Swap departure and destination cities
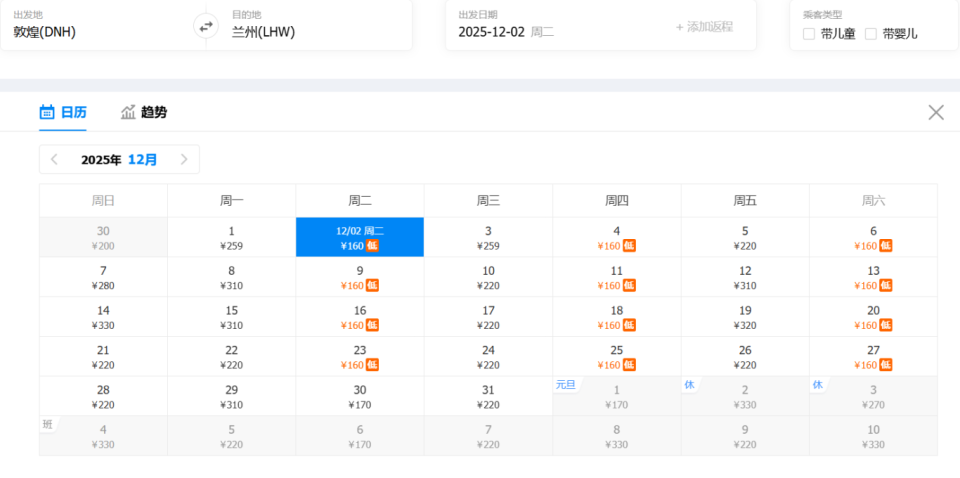 pos(206,26)
